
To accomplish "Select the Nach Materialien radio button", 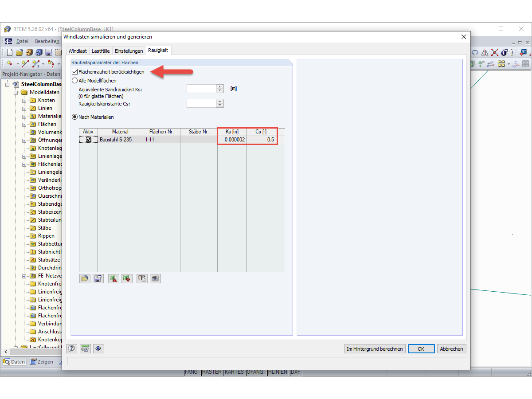I will 74,117.
